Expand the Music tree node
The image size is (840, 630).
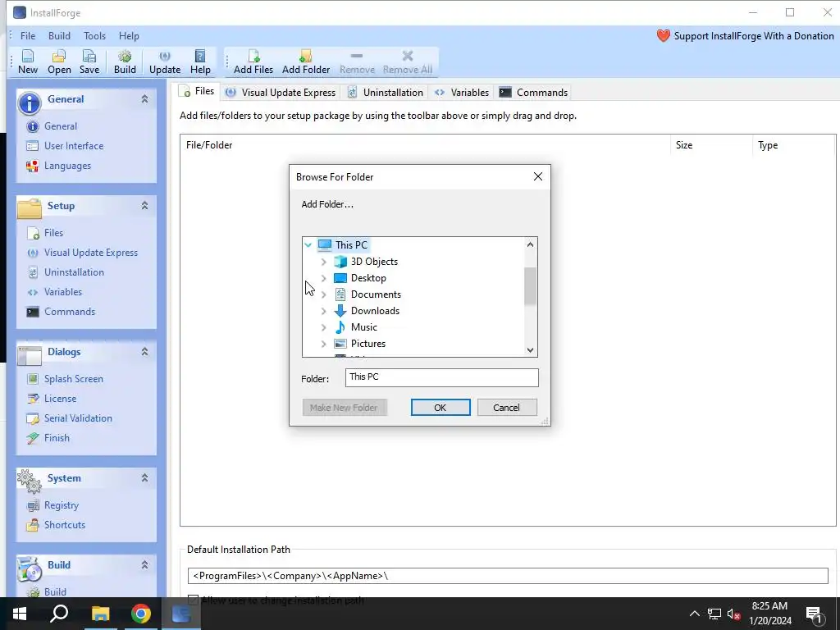323,327
